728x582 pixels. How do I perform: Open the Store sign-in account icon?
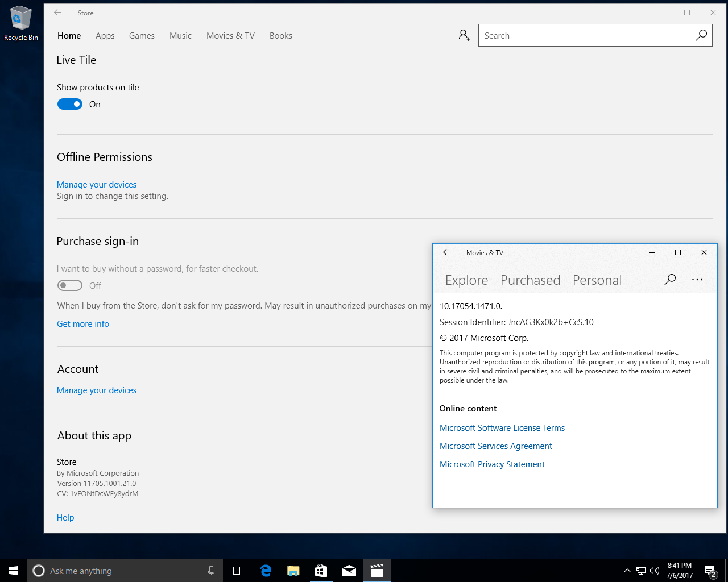click(x=464, y=35)
